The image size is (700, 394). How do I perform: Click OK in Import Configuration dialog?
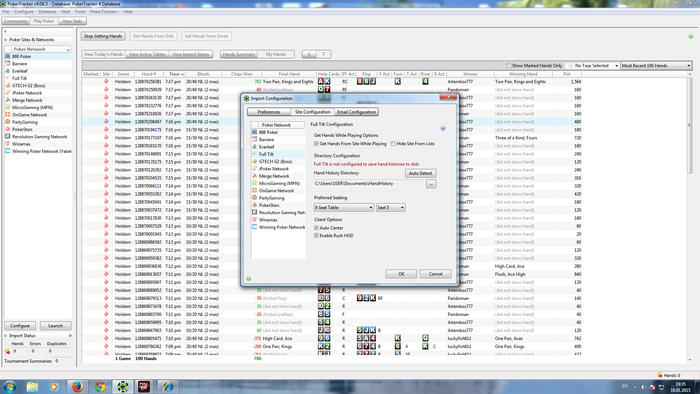[401, 274]
